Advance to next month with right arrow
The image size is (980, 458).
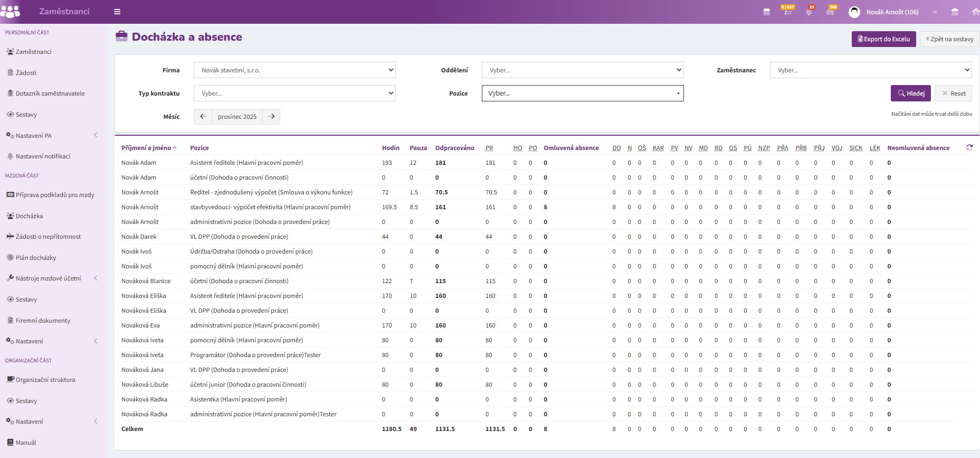[271, 117]
